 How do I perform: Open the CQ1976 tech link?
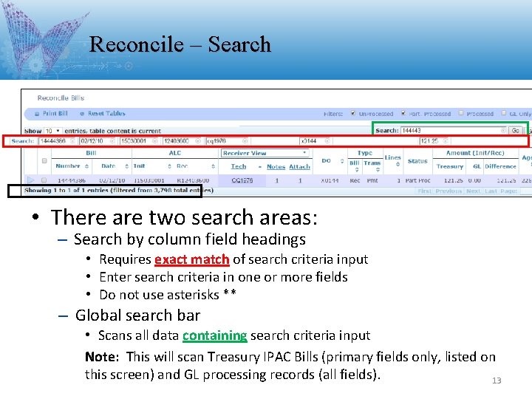coord(242,180)
